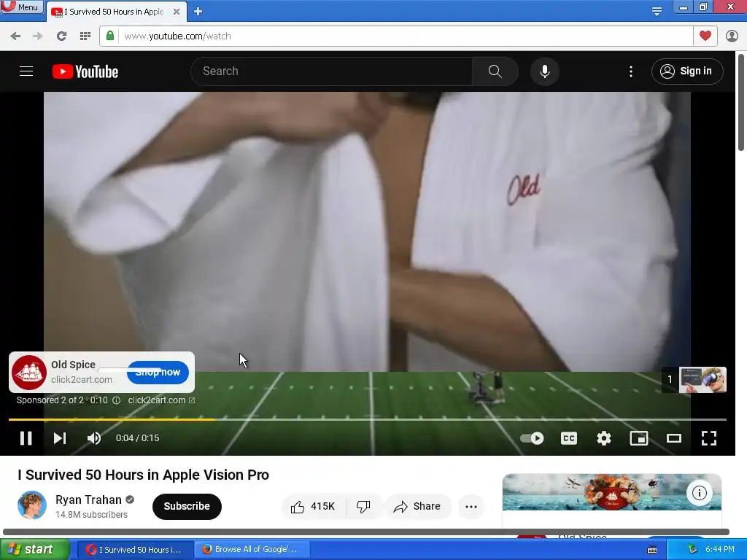
Task: Add page to bookmarks with heart icon
Action: [x=705, y=36]
